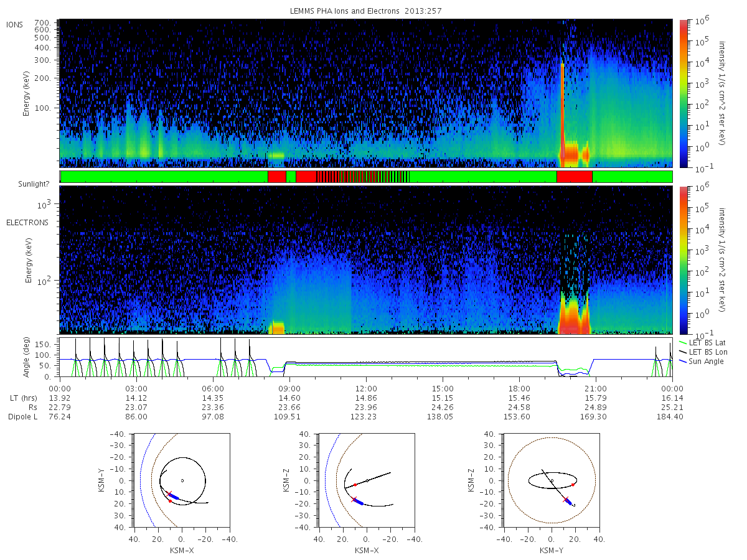Screen dimensions: 747x560
Task: Click the ELECTRONS panel label
Action: point(27,222)
